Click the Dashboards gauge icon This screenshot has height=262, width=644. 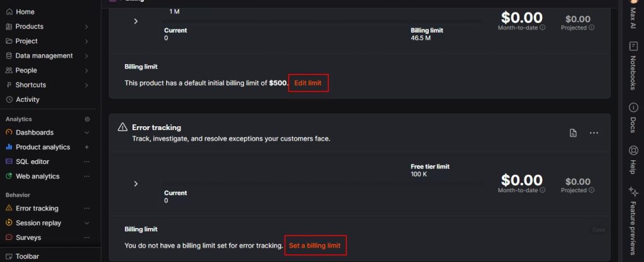(x=9, y=133)
